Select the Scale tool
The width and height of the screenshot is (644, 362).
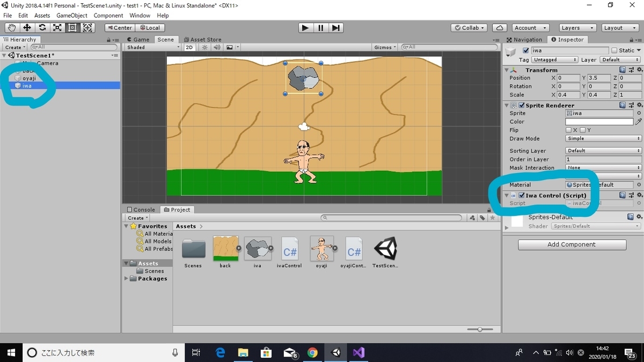(57, 28)
